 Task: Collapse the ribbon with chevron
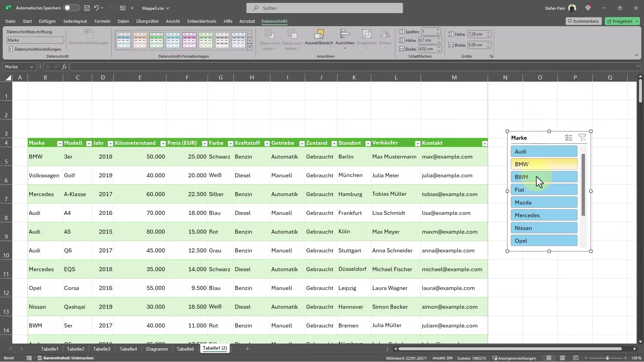(x=636, y=55)
